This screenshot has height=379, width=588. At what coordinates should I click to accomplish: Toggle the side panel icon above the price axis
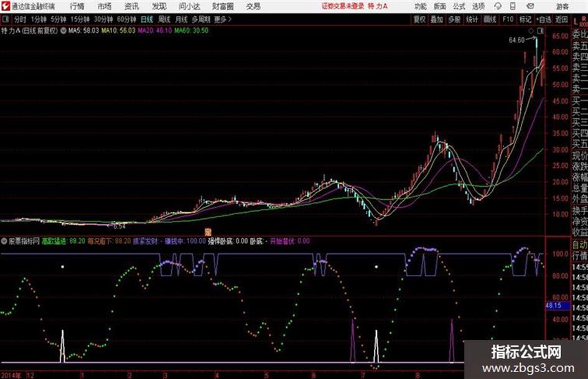tap(540, 30)
